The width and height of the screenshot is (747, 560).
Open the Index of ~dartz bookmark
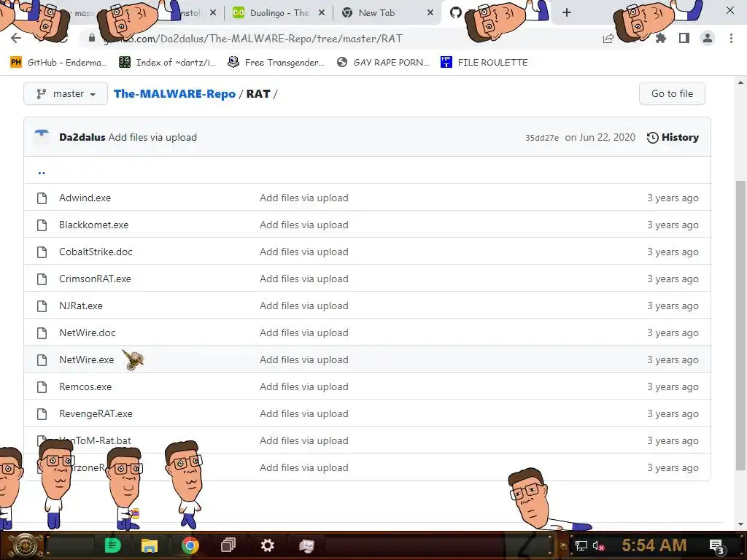[167, 63]
